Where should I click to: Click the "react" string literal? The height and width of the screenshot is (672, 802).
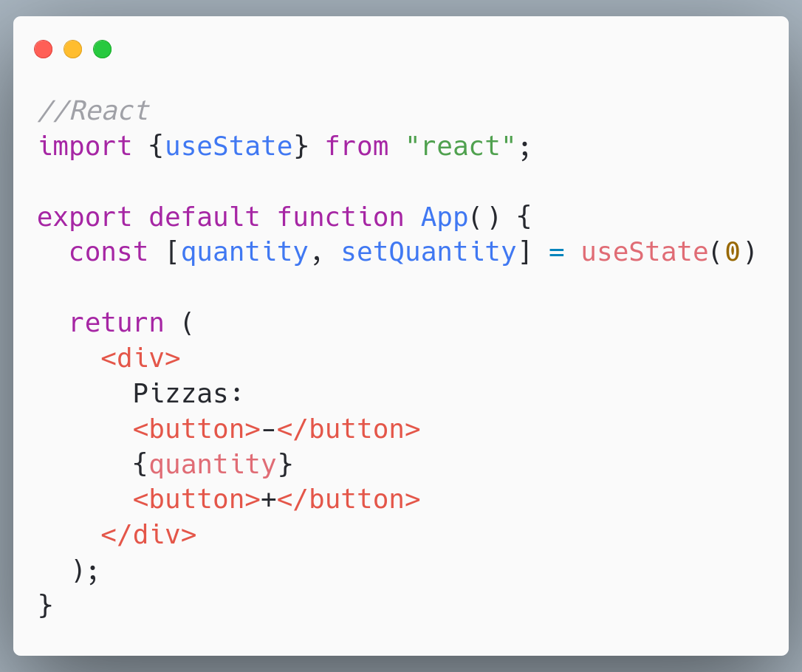coord(460,146)
